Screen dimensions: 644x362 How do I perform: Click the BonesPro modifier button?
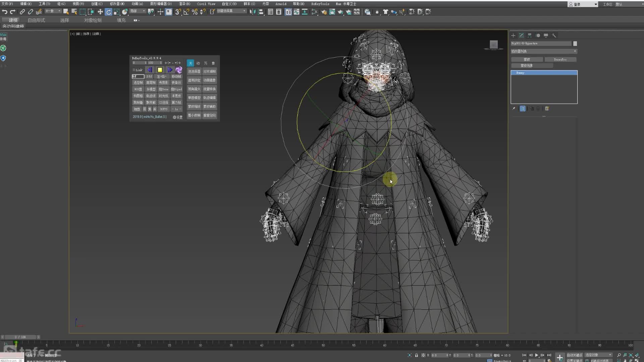click(x=560, y=59)
